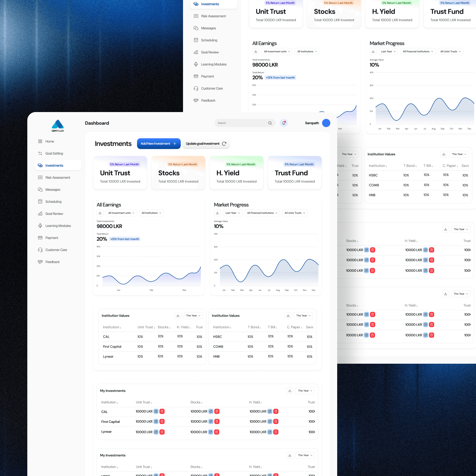This screenshot has height=476, width=476.
Task: Open This Year dropdown in second My Investments front table
Action: pos(305,455)
